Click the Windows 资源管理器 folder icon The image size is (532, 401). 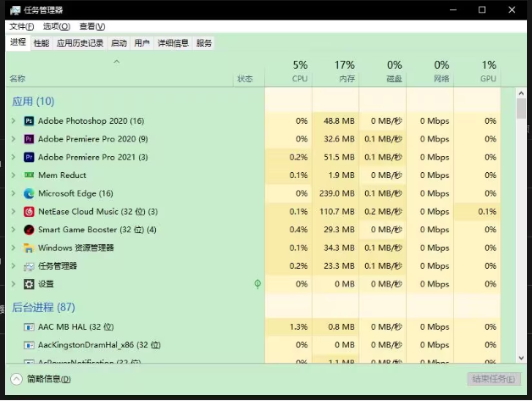tap(29, 248)
